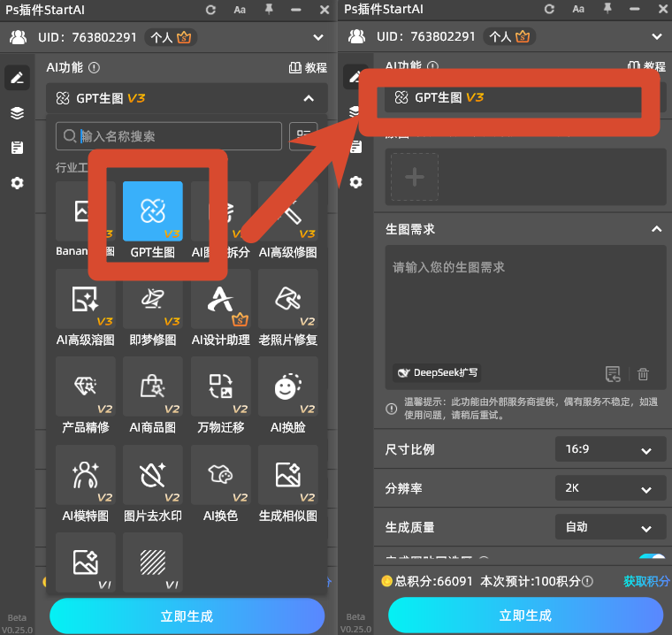Add a reference image with plus box

coord(415,177)
